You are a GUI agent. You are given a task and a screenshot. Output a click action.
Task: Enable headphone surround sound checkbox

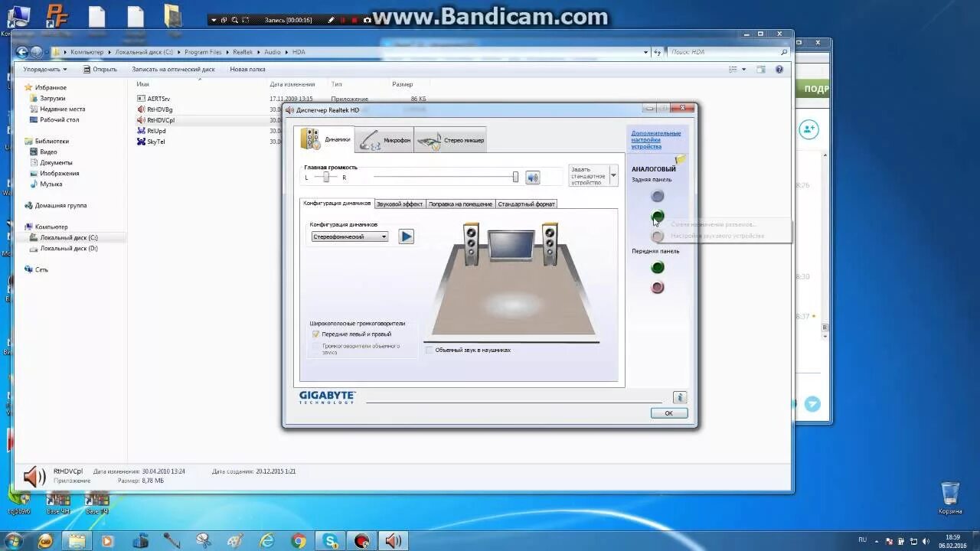click(429, 350)
